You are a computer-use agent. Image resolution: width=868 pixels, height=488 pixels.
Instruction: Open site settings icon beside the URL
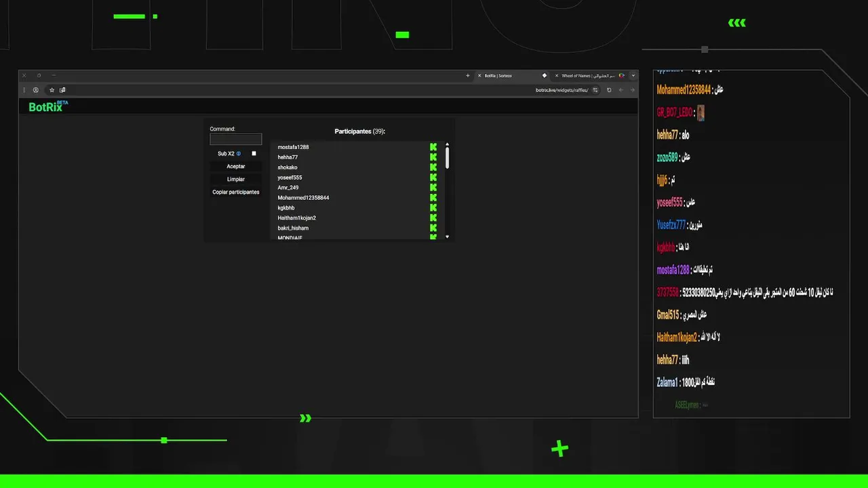pyautogui.click(x=595, y=89)
